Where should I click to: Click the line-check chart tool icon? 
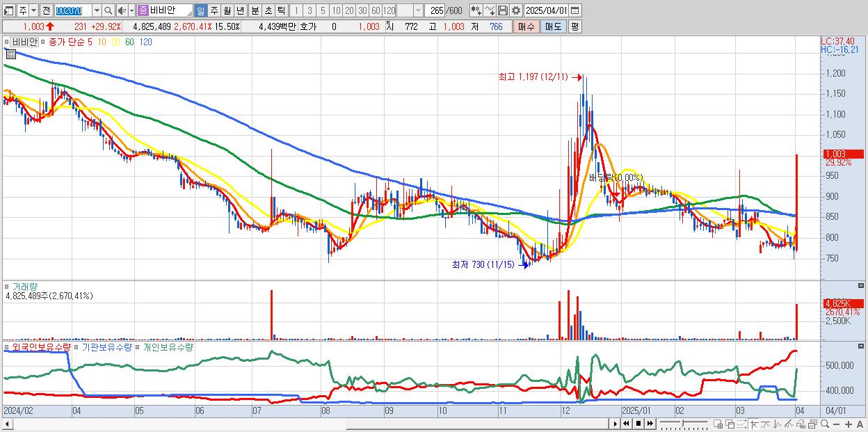(x=490, y=10)
